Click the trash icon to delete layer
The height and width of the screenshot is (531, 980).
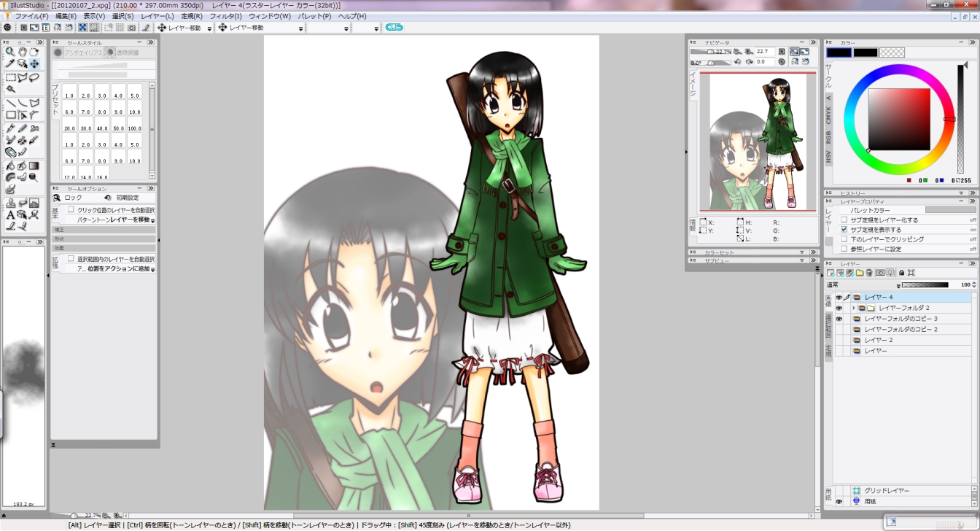(x=869, y=273)
